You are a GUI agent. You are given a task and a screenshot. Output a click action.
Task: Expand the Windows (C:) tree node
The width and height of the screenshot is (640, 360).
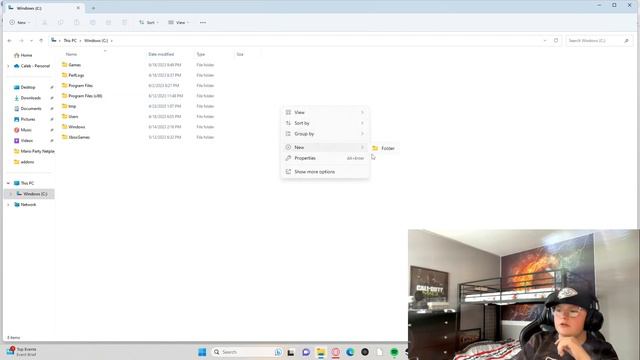click(x=11, y=194)
